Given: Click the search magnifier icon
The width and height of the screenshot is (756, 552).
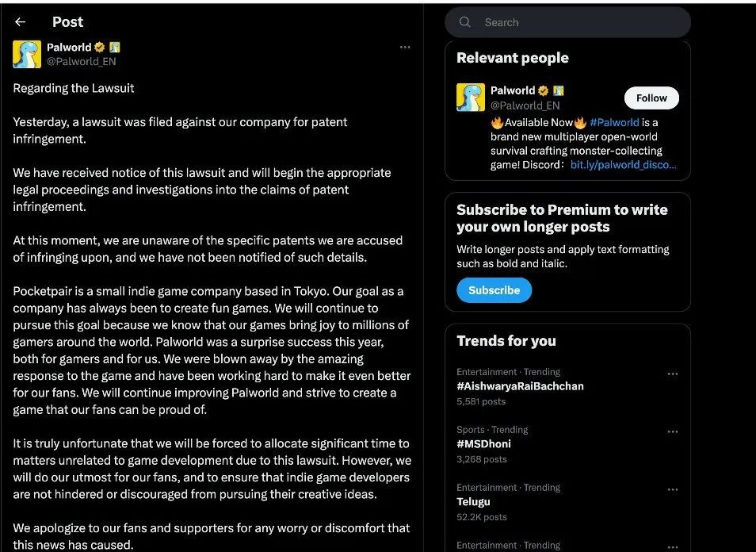Looking at the screenshot, I should tap(465, 22).
